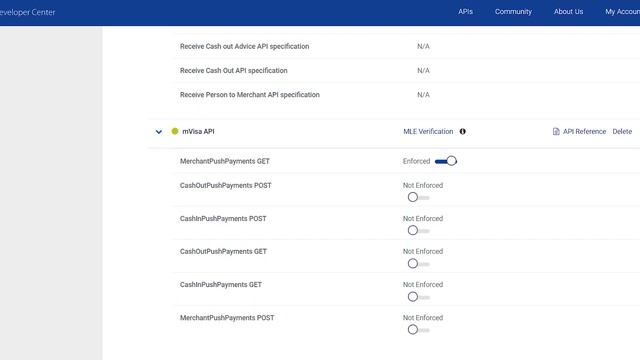Disable MLE for MerchantPushPayments GET
This screenshot has height=360, width=640.
tap(446, 161)
